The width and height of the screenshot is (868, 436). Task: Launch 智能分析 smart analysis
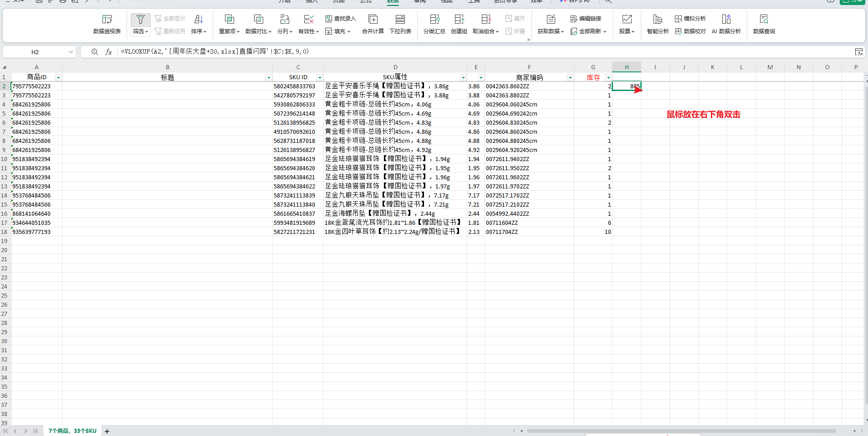click(x=658, y=24)
